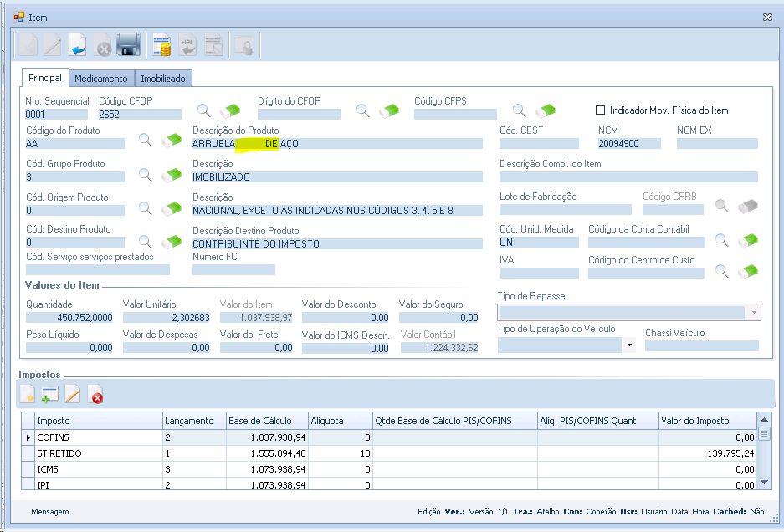Click the Quantidade input field
This screenshot has height=532, width=784.
(x=69, y=318)
